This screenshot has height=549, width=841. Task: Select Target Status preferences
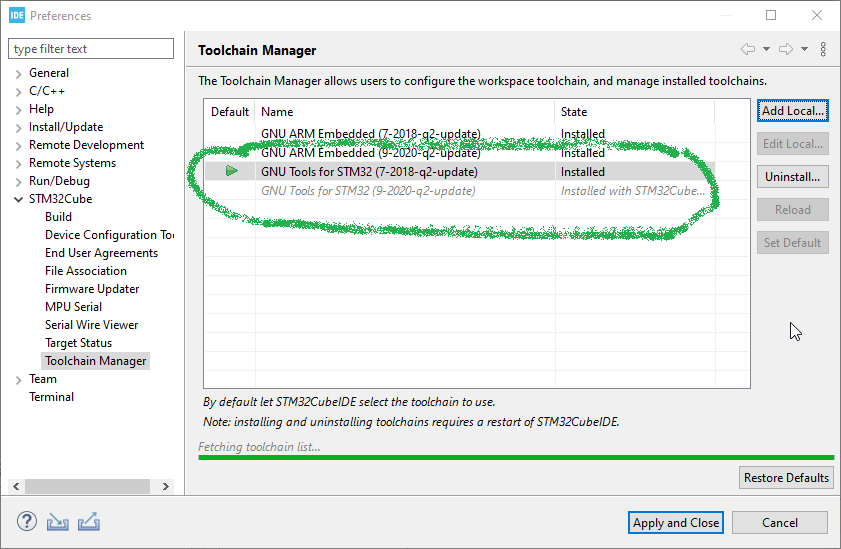coord(78,343)
